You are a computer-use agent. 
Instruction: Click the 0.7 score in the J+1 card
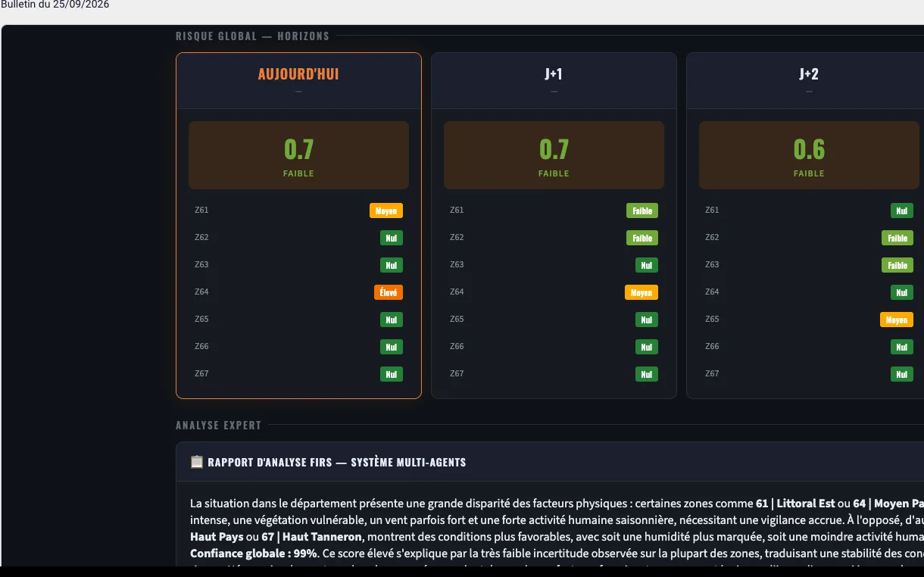click(554, 149)
